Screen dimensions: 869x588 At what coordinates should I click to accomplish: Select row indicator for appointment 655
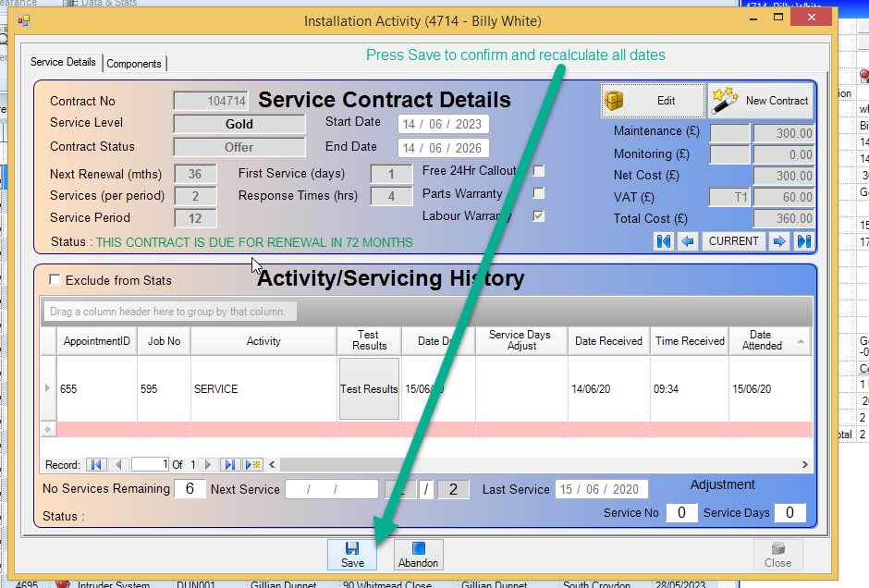(48, 388)
